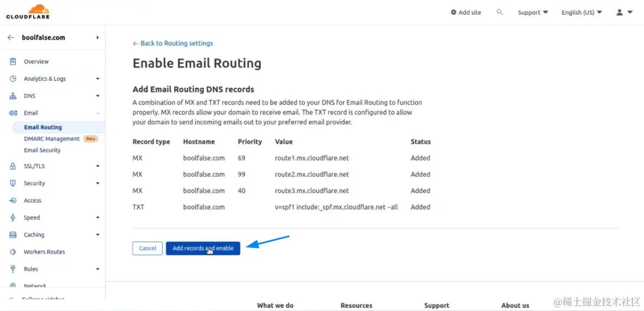644x311 pixels.
Task: Open Workers Routes in the sidebar
Action: tap(44, 252)
